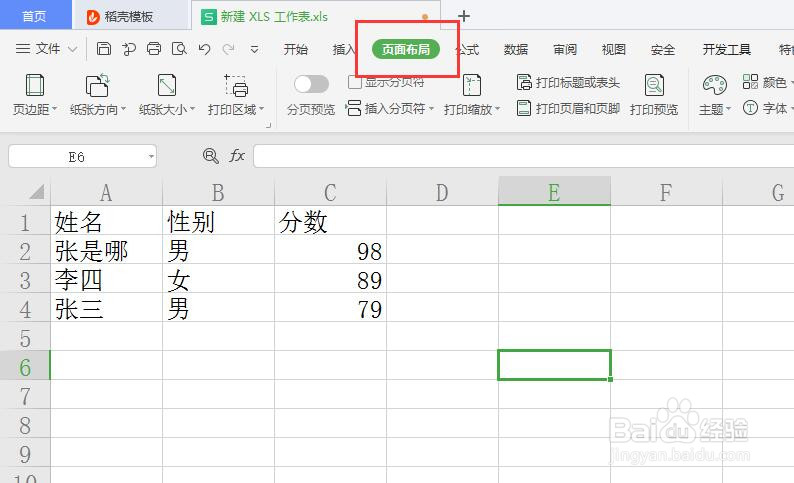Viewport: 794px width, 483px height.
Task: Click the cell with value 79
Action: coord(330,307)
